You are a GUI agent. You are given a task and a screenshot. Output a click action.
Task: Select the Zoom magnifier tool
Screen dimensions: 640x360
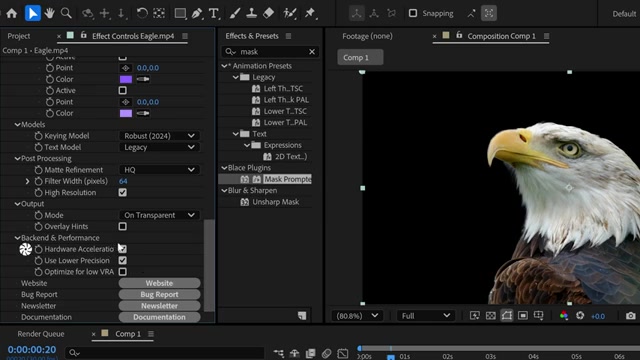pos(66,13)
